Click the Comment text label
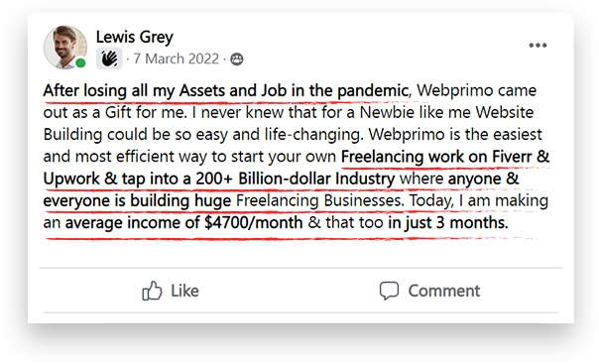599x364 pixels. (444, 291)
